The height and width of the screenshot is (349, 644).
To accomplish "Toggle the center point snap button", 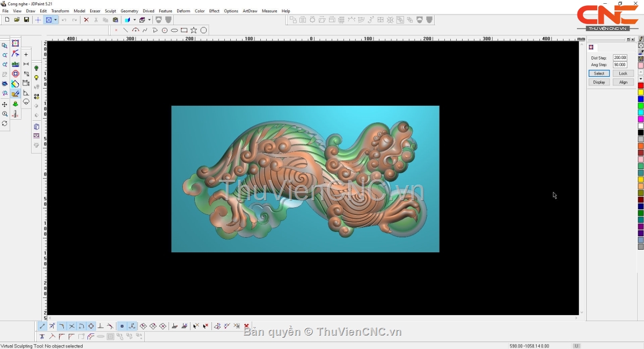I will pyautogui.click(x=91, y=326).
